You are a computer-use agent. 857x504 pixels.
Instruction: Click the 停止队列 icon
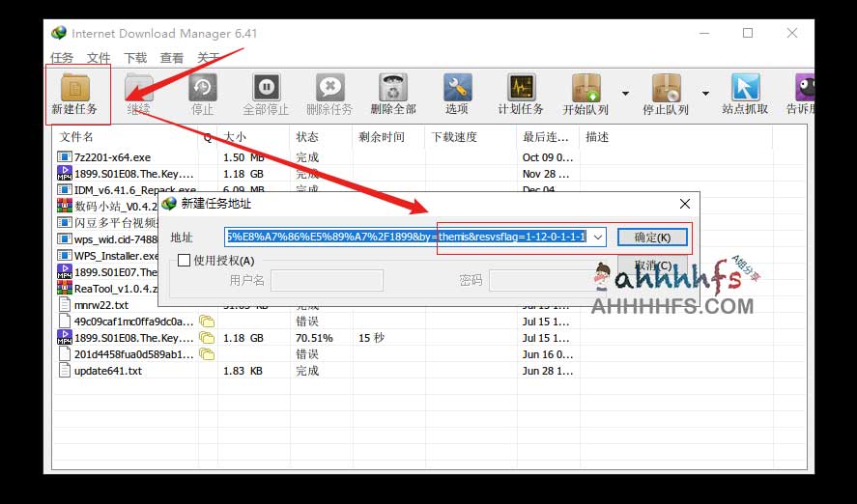[666, 88]
